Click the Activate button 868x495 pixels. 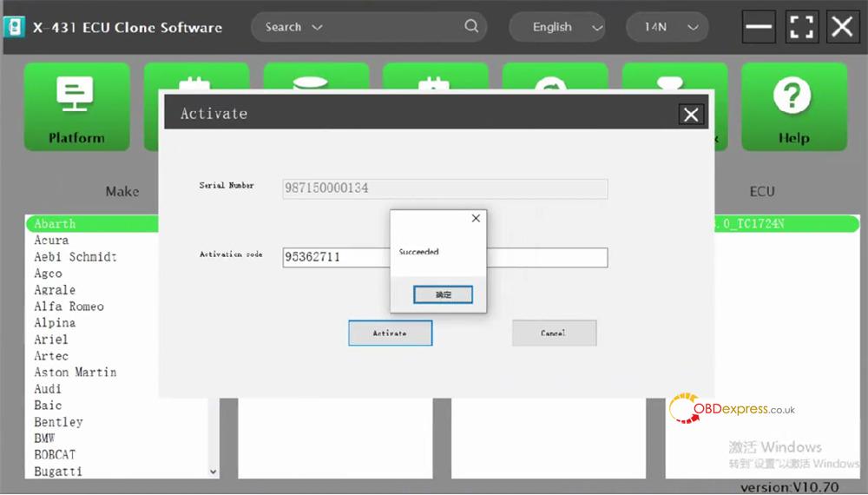coord(391,333)
